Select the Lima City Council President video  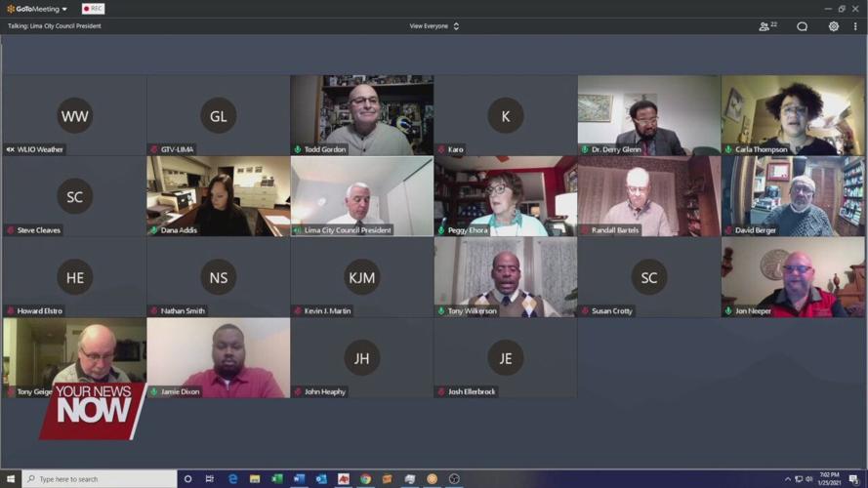coord(361,193)
